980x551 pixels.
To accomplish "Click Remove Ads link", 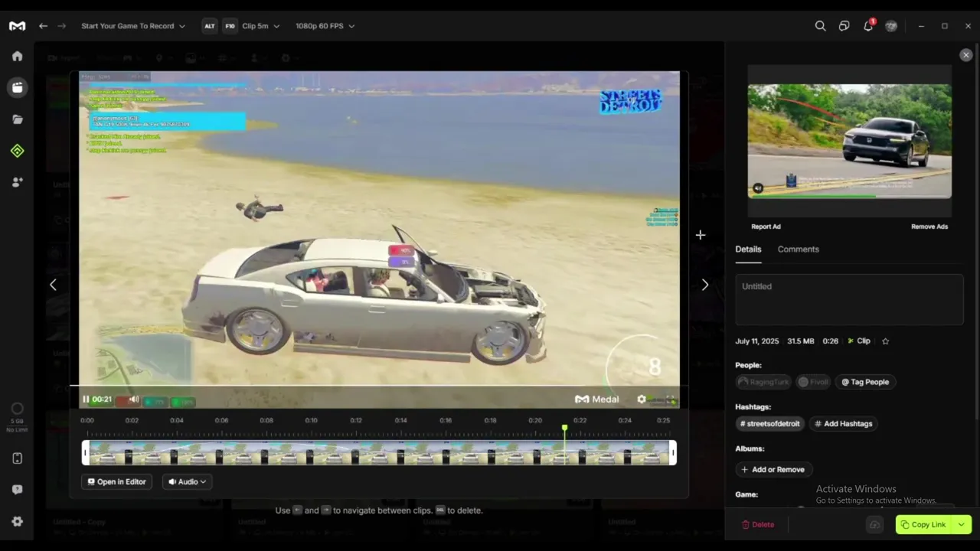I will coord(929,227).
